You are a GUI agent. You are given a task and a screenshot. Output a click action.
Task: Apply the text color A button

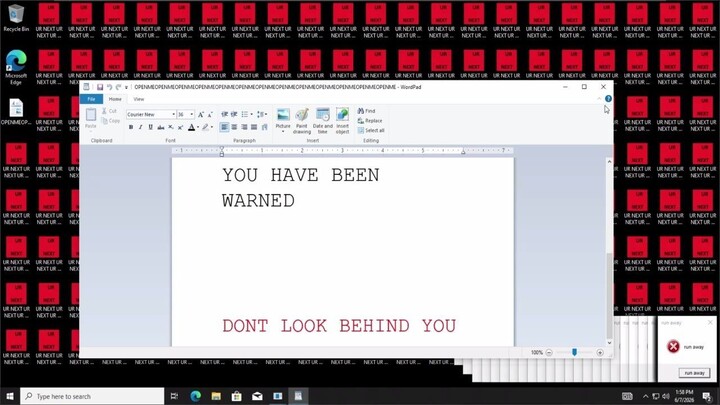(x=191, y=127)
